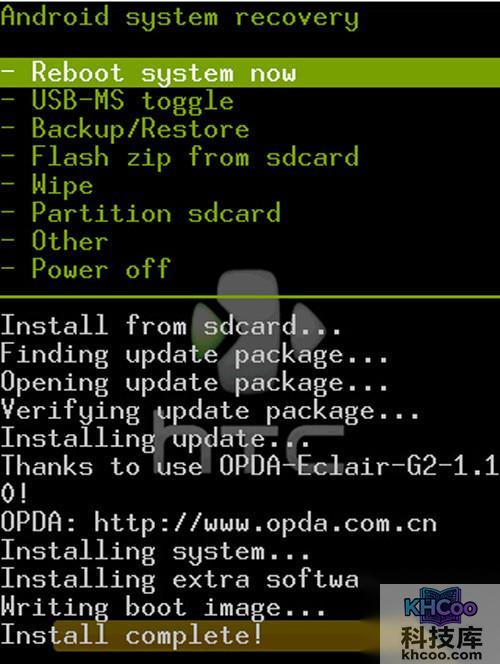Image resolution: width=500 pixels, height=664 pixels.
Task: Open the Wipe menu
Action: (47, 185)
